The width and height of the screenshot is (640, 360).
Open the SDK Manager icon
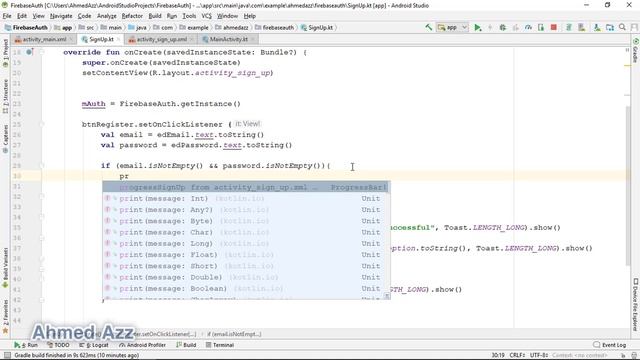tap(597, 27)
